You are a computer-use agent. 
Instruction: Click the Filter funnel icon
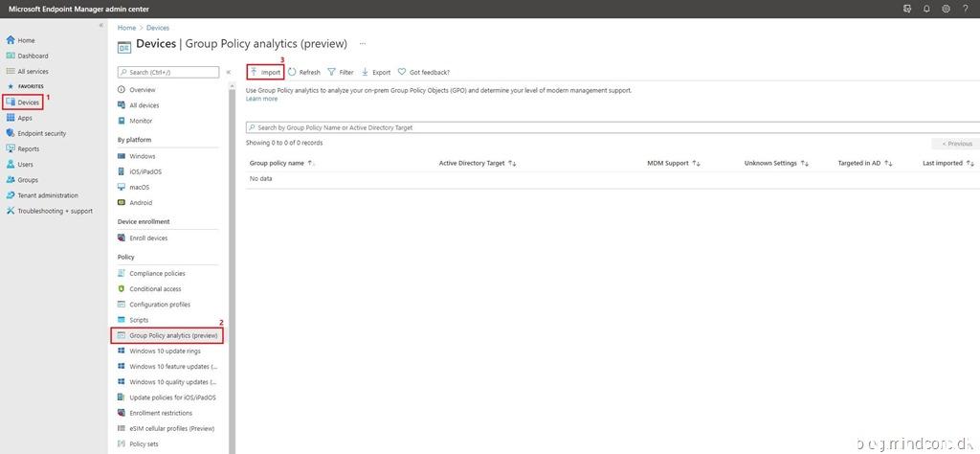click(x=331, y=72)
